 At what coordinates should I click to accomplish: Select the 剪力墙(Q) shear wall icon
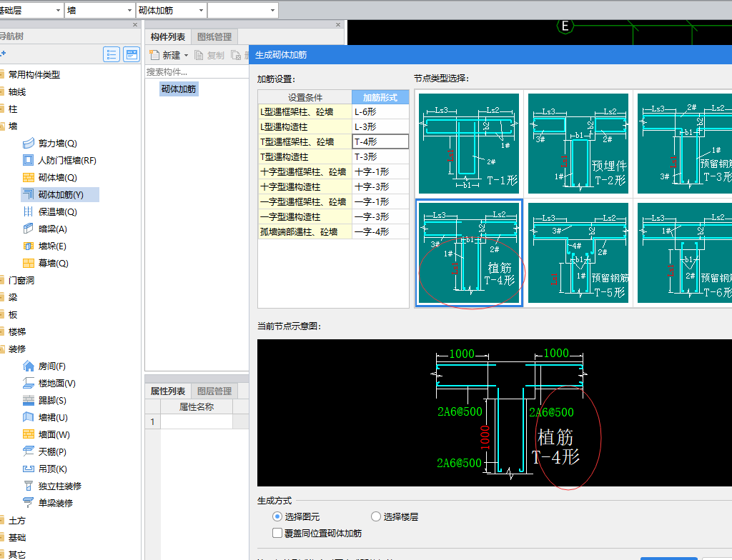(29, 144)
